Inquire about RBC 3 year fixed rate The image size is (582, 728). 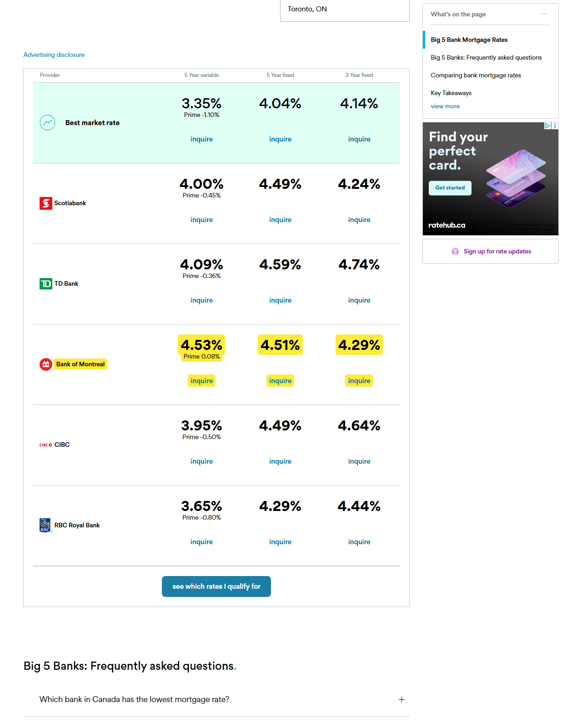click(x=359, y=542)
